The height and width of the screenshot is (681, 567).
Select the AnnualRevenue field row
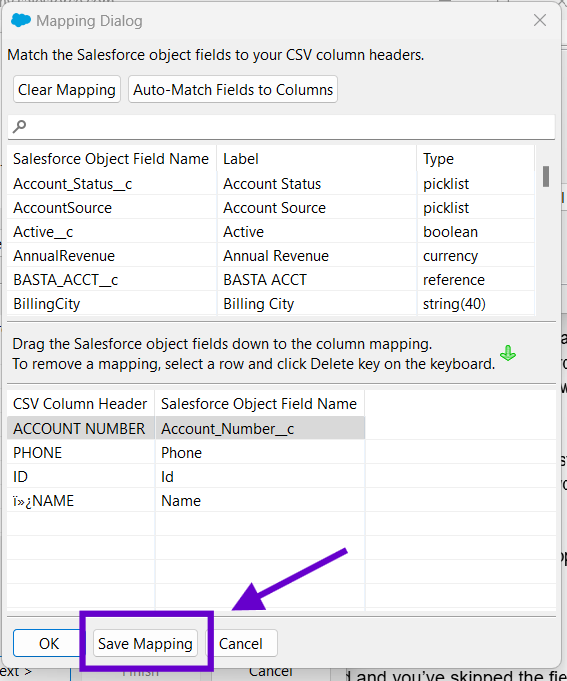tap(271, 256)
